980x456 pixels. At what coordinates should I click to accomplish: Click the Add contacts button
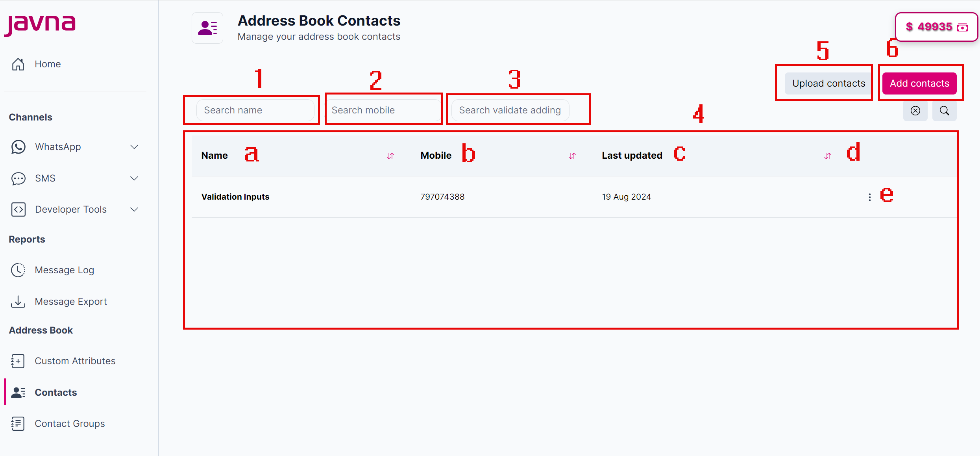click(x=920, y=83)
